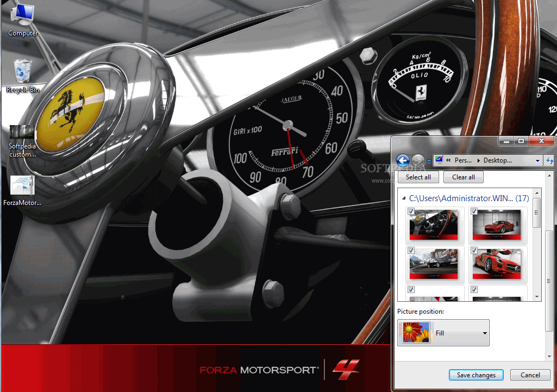Open the Computer desktop icon
Viewport: 557px width, 392px height.
[23, 20]
